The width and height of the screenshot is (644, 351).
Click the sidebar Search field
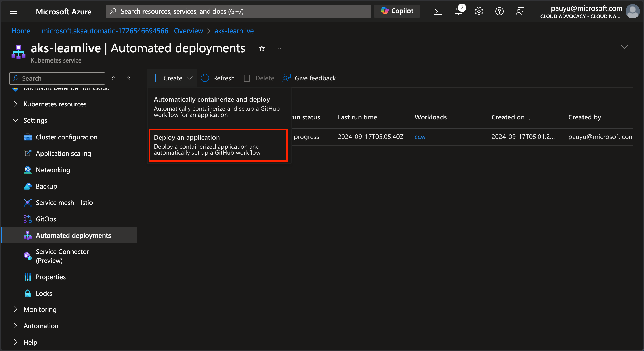point(57,78)
